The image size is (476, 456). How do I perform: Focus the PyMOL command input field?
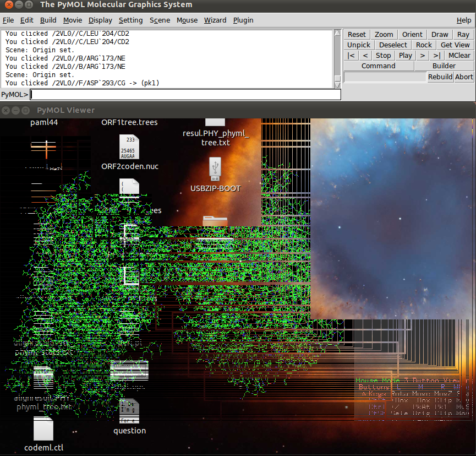pos(185,95)
